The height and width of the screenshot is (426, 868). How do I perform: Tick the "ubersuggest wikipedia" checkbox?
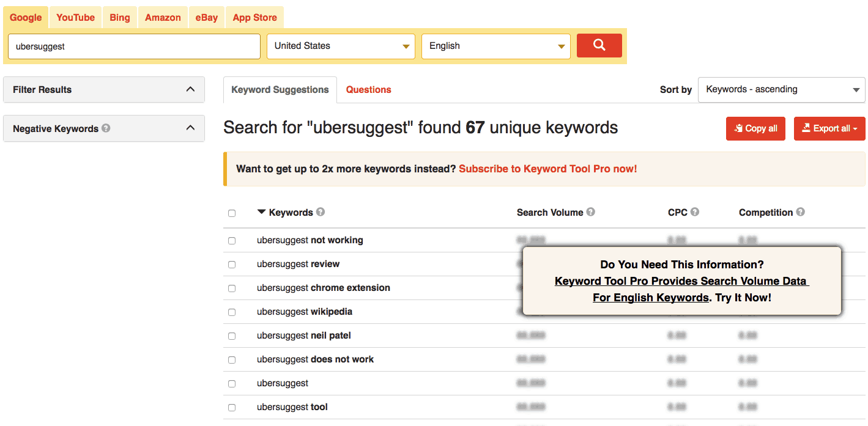tap(232, 312)
